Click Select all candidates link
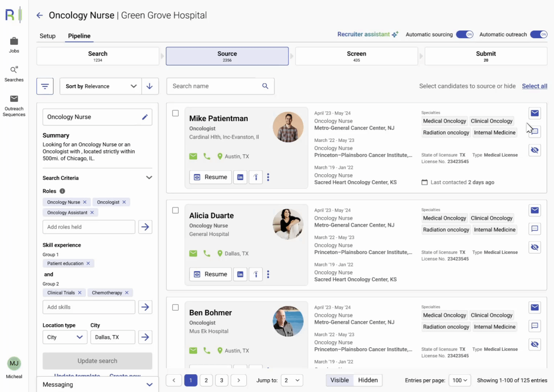Viewport: 554px width, 392px height. pos(534,86)
